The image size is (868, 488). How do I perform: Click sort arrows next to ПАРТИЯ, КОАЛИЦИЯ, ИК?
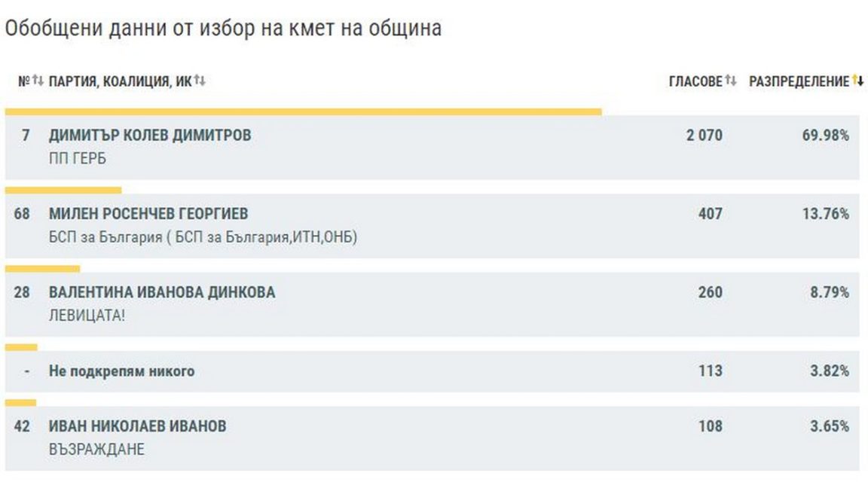pos(200,81)
